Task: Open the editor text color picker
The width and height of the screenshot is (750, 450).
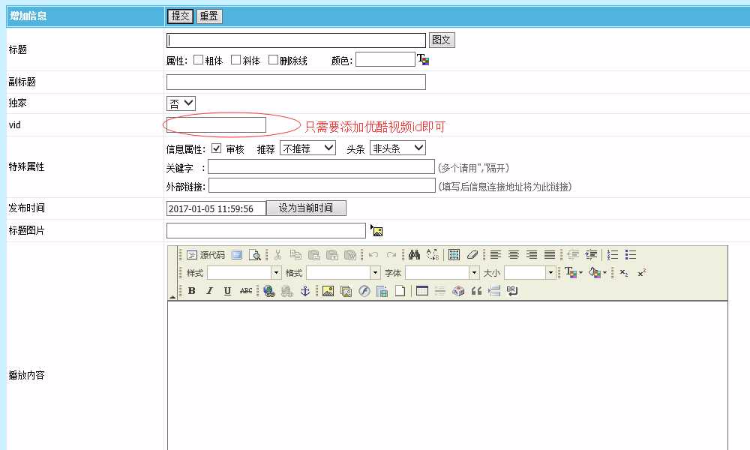Action: click(573, 273)
